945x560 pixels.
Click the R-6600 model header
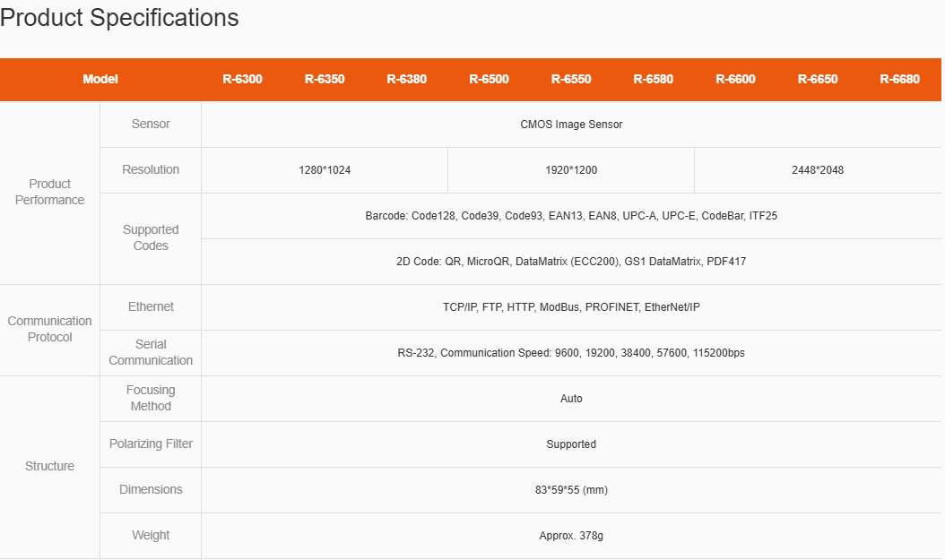click(735, 79)
